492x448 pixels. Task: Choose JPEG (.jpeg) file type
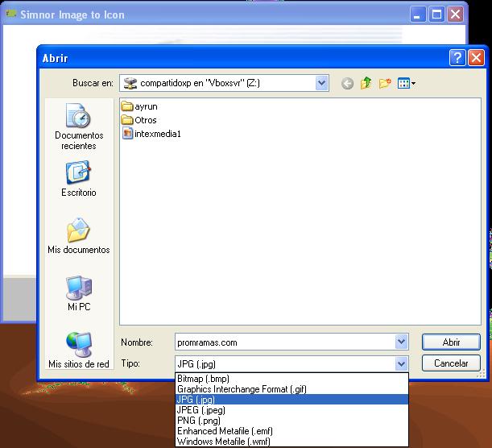(x=291, y=409)
